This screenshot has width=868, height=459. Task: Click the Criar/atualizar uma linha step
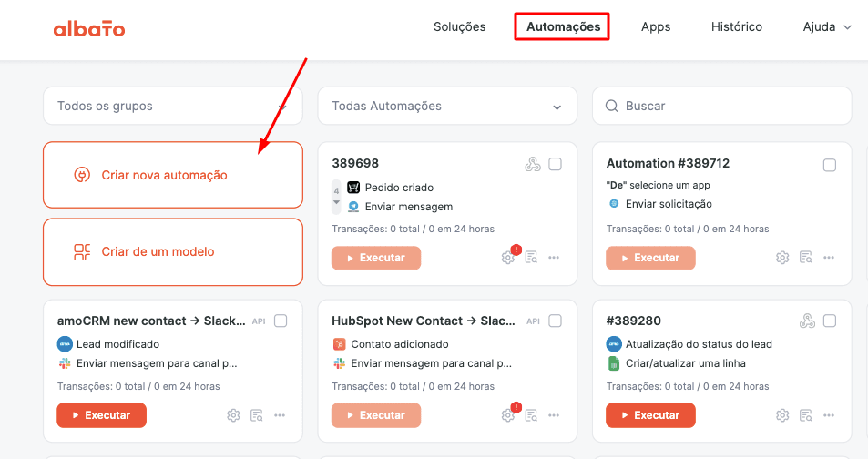(x=685, y=363)
